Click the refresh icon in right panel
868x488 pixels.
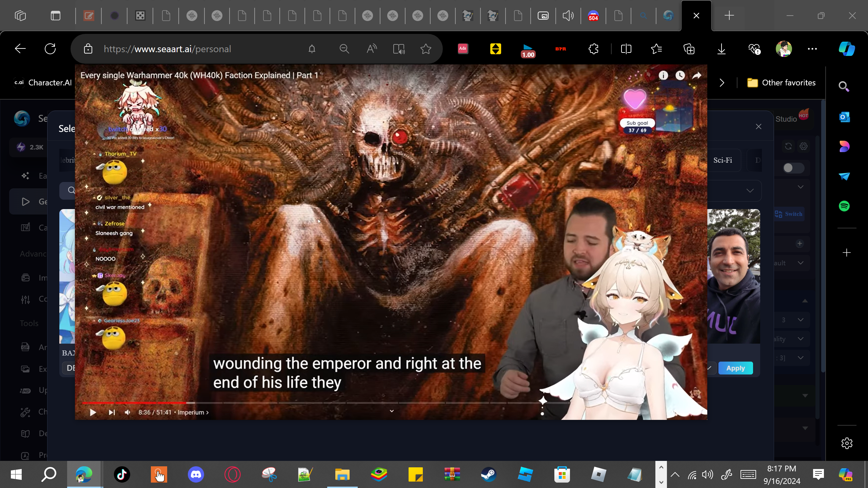pos(788,146)
